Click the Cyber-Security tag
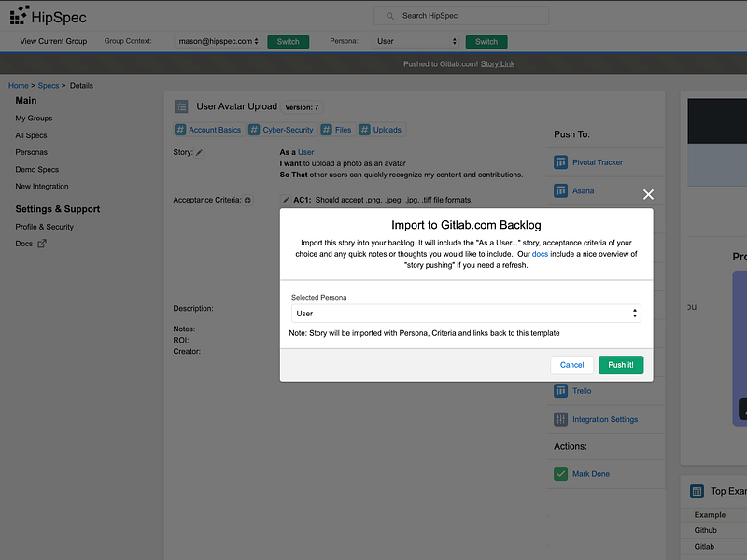The width and height of the screenshot is (747, 560). pyautogui.click(x=283, y=130)
